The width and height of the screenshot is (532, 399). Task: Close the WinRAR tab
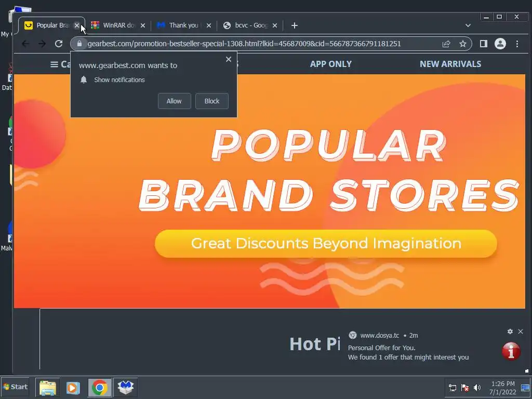coord(143,25)
